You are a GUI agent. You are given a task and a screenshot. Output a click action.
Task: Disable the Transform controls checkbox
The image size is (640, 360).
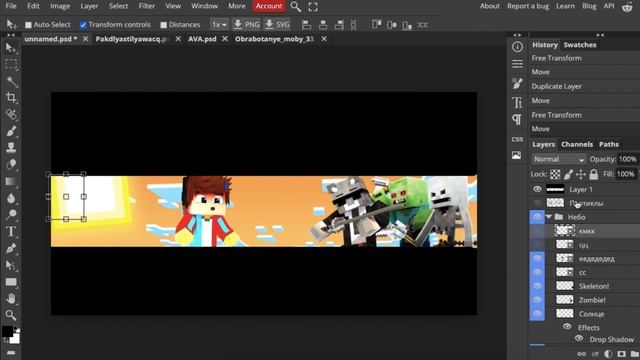[83, 25]
